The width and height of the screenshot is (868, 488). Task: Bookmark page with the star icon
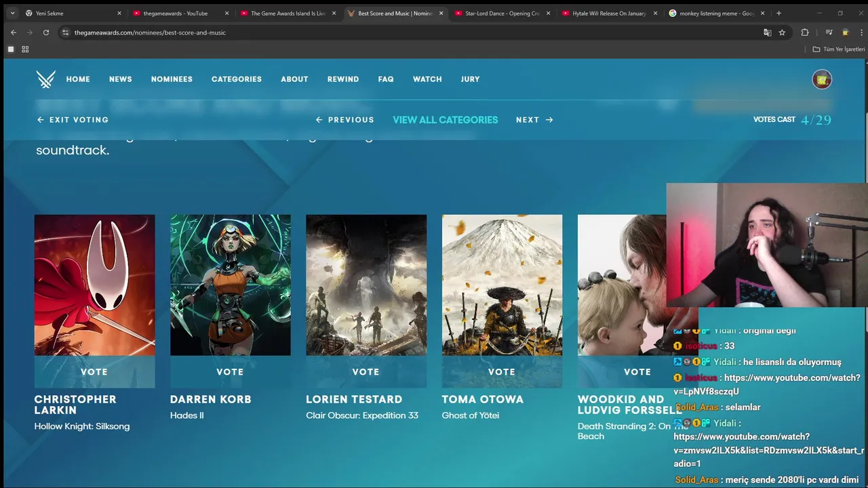pyautogui.click(x=782, y=33)
